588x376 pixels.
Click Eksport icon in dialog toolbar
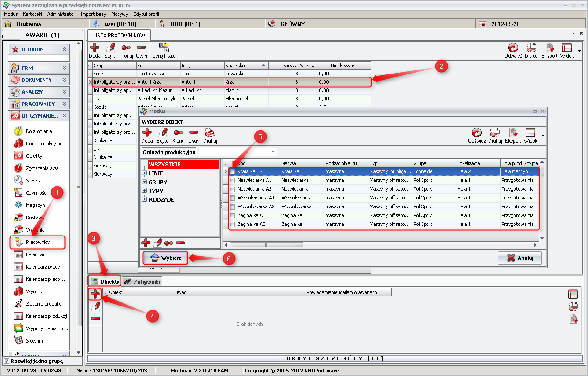pyautogui.click(x=513, y=133)
